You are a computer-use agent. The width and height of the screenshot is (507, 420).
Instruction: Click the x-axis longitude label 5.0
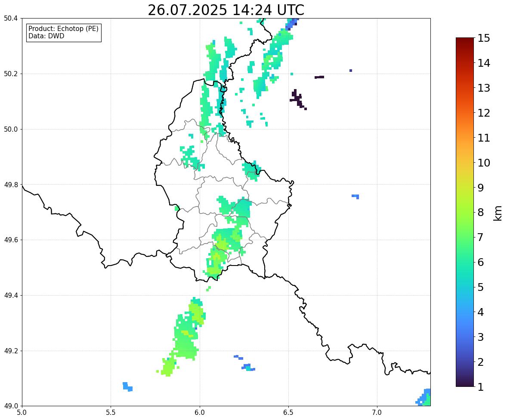(x=22, y=413)
